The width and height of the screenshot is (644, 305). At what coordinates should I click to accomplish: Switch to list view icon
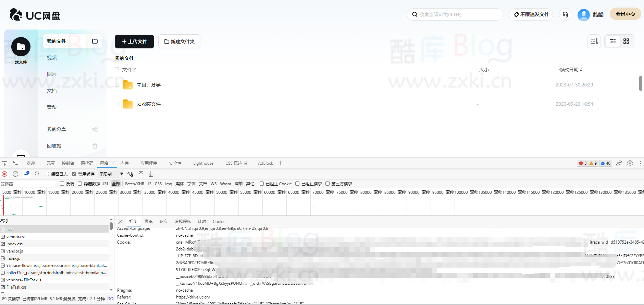tap(613, 41)
